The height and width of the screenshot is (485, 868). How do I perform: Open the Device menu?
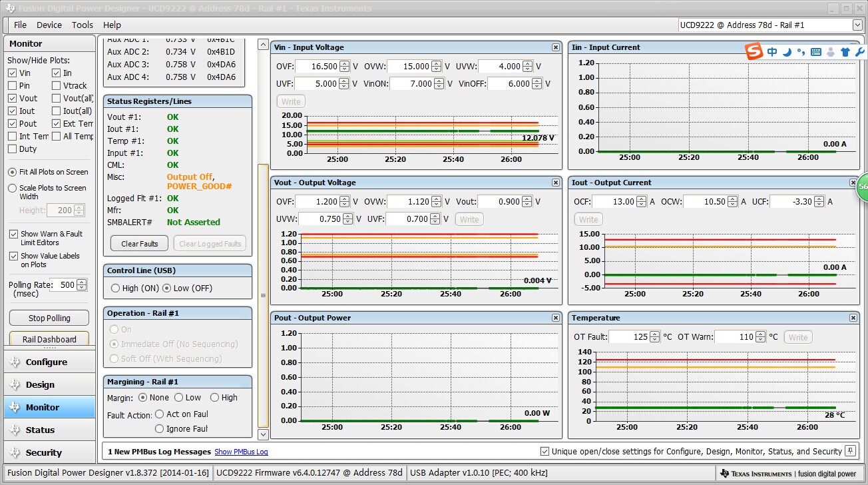pos(49,25)
